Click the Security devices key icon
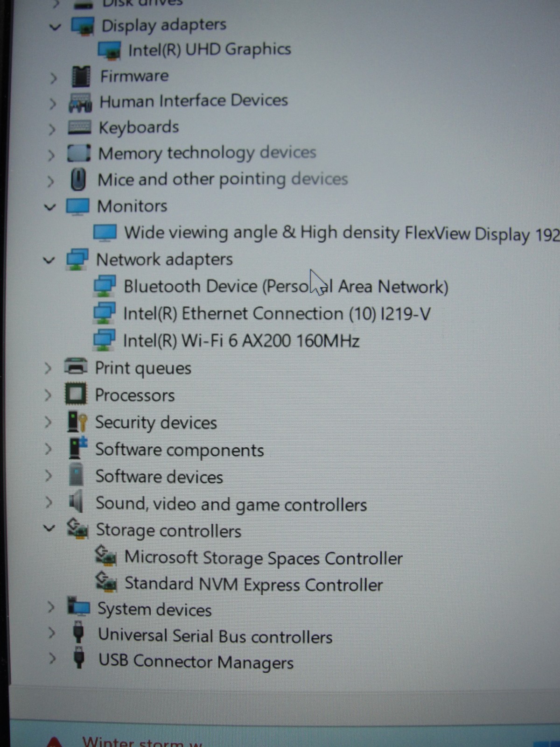 [x=77, y=422]
